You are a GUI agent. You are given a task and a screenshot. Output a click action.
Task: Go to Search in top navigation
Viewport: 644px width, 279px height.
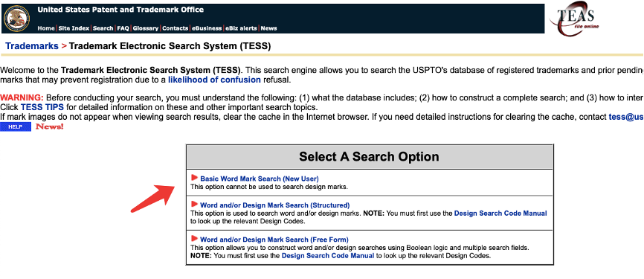tap(103, 28)
